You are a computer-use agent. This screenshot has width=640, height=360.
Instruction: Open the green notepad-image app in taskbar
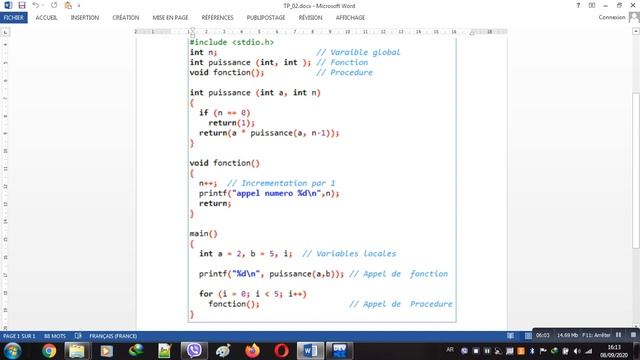click(x=164, y=351)
